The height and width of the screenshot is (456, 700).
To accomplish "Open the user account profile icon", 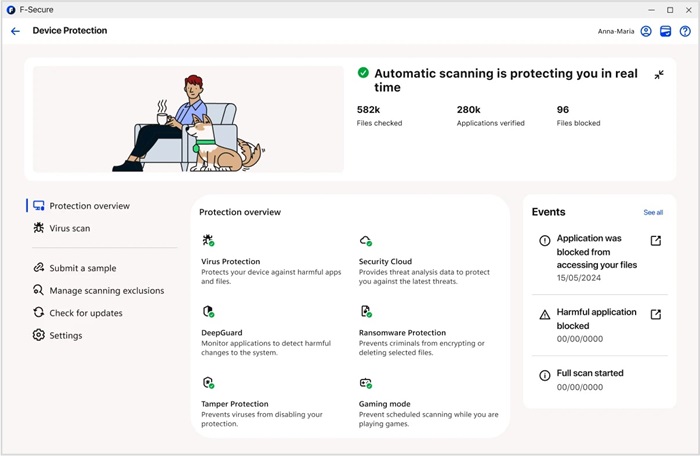I will point(646,31).
